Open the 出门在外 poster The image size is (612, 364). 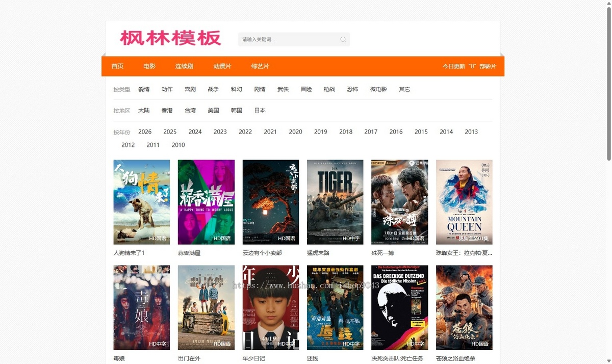pyautogui.click(x=206, y=307)
